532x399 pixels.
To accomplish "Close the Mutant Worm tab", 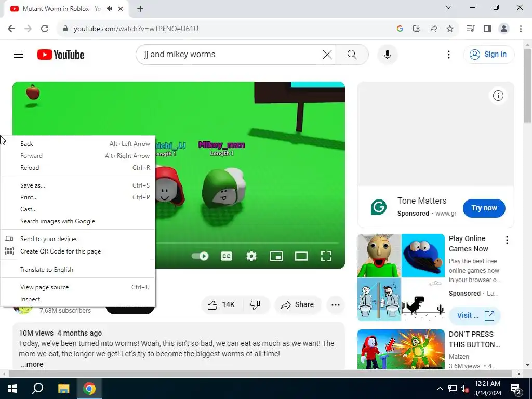I will point(121,9).
